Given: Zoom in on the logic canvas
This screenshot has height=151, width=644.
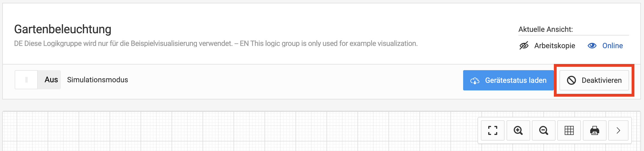Looking at the screenshot, I should tap(518, 130).
